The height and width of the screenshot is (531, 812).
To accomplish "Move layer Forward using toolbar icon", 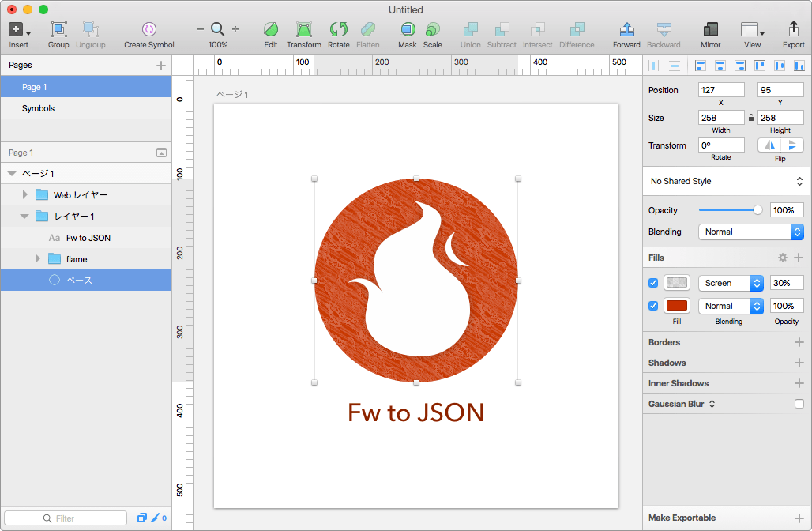I will pos(626,30).
